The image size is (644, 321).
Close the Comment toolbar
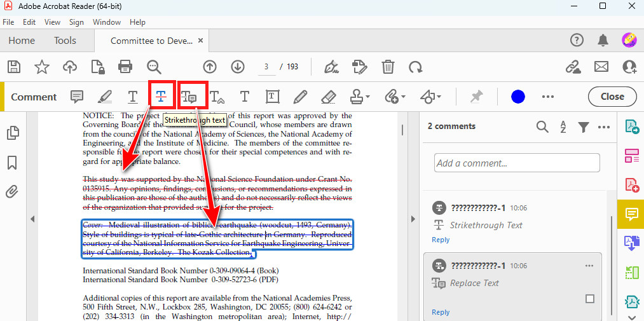(x=612, y=97)
